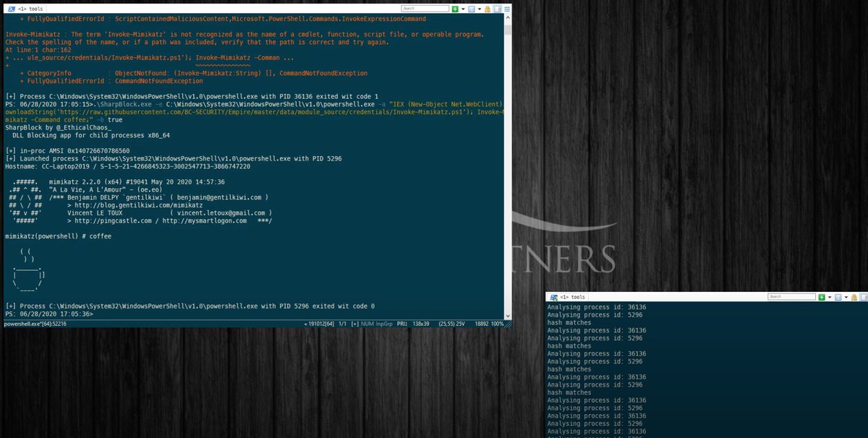
Task: Click 'vincent.letoux@gmail.com' email text
Action: coord(221,213)
